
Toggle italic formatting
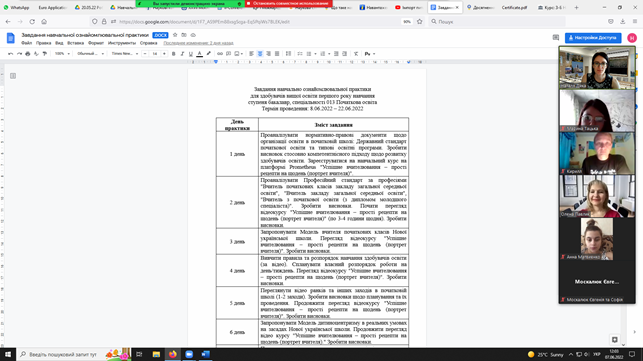[182, 54]
